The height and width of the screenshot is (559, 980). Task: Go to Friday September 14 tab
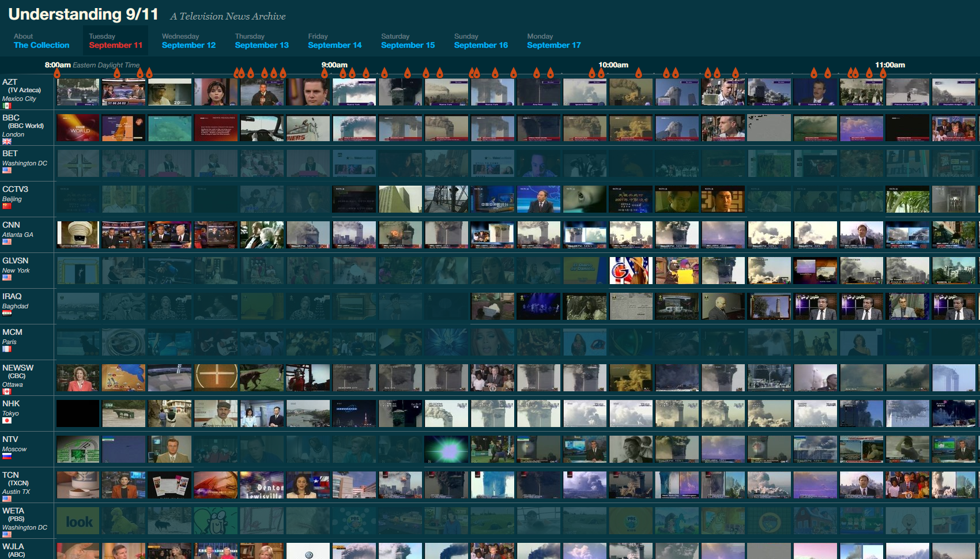pyautogui.click(x=335, y=41)
